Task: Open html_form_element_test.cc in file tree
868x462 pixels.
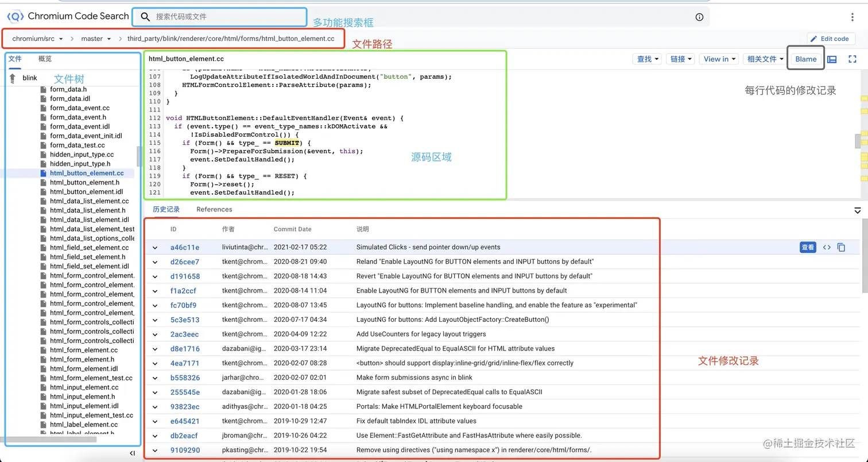Action: [x=91, y=378]
